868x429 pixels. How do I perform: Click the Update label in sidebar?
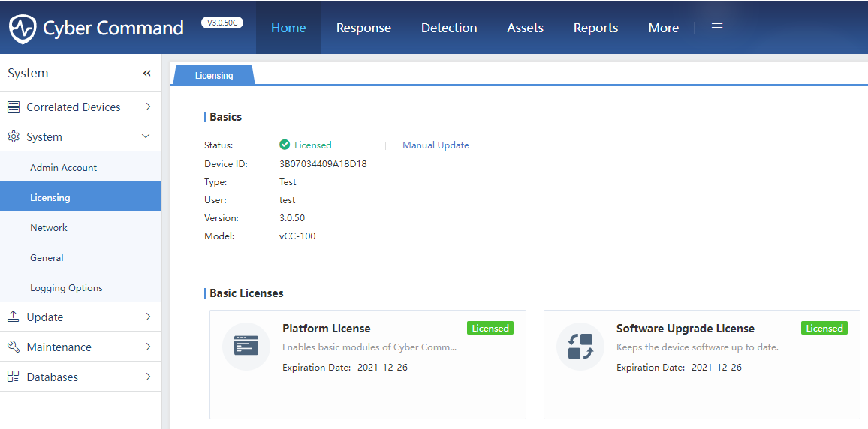pos(45,316)
